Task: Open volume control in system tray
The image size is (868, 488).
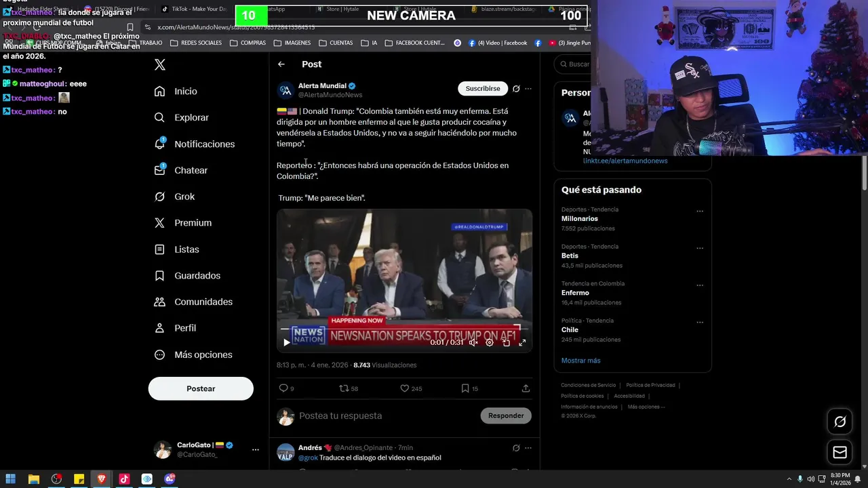Action: point(810,479)
